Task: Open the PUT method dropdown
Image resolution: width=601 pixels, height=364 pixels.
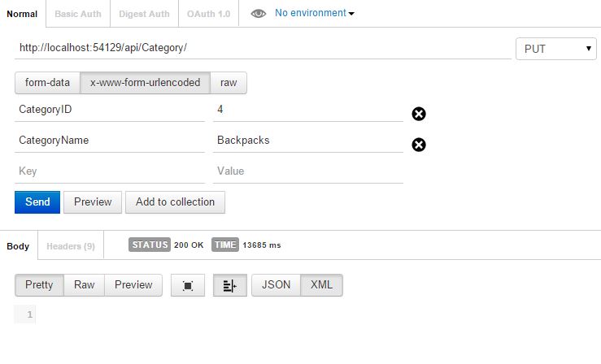Action: (x=556, y=49)
